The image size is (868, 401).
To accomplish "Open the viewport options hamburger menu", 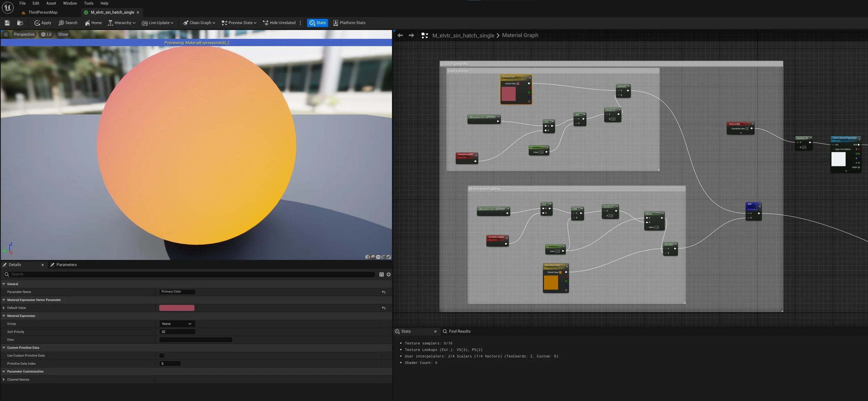I will tap(6, 34).
